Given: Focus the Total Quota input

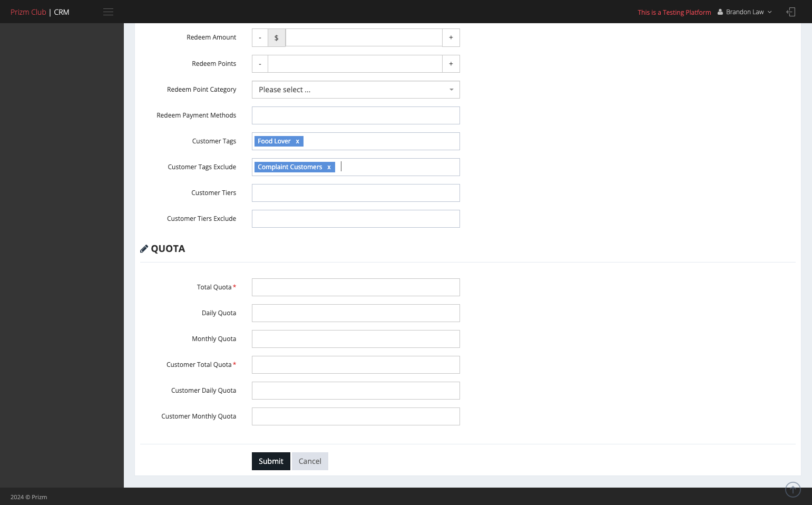Looking at the screenshot, I should [x=356, y=287].
